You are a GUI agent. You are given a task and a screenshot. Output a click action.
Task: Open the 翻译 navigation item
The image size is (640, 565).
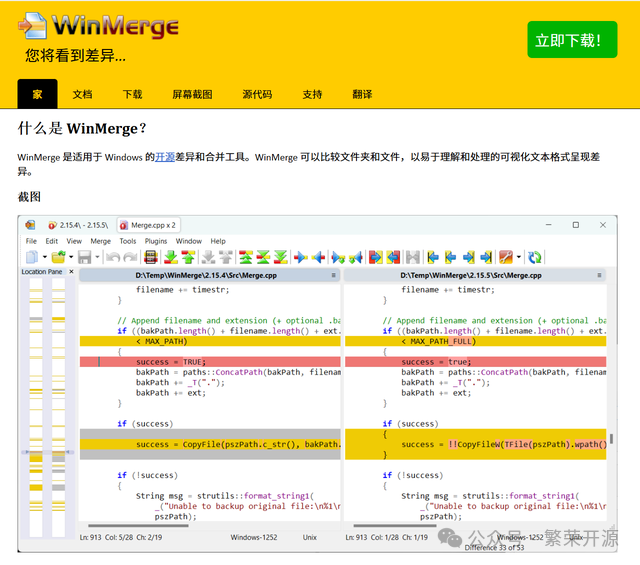pos(362,94)
